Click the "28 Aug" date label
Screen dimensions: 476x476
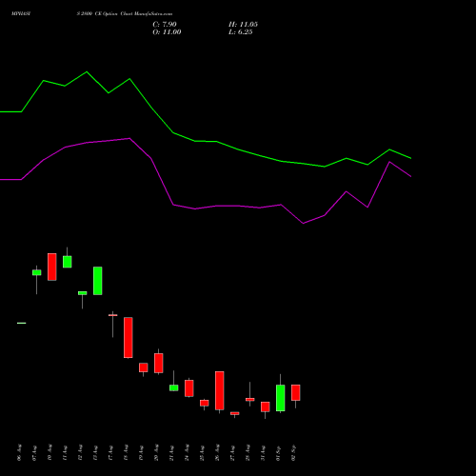point(248,453)
